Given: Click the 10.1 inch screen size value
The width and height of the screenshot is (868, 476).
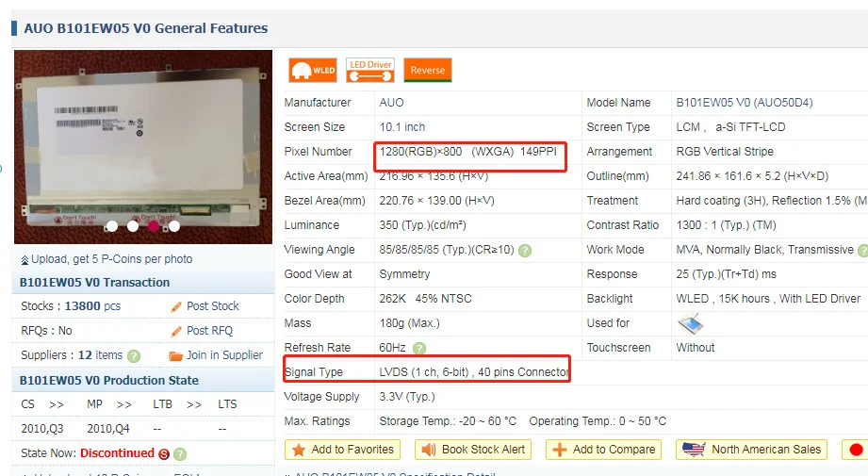Looking at the screenshot, I should pyautogui.click(x=402, y=126).
